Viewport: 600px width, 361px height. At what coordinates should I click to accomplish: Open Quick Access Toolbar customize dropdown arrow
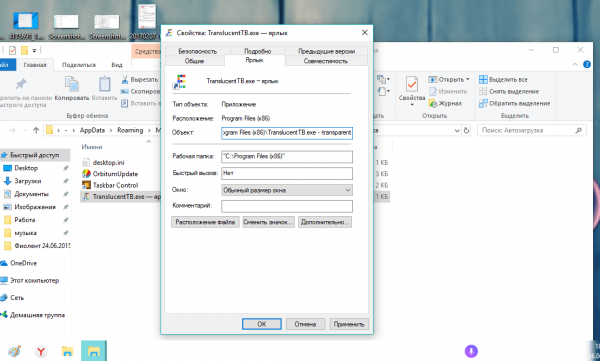(34, 50)
